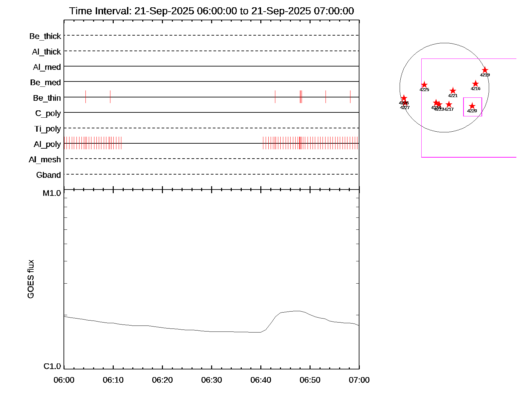
Task: Click the Time Interval title text
Action: 211,11
